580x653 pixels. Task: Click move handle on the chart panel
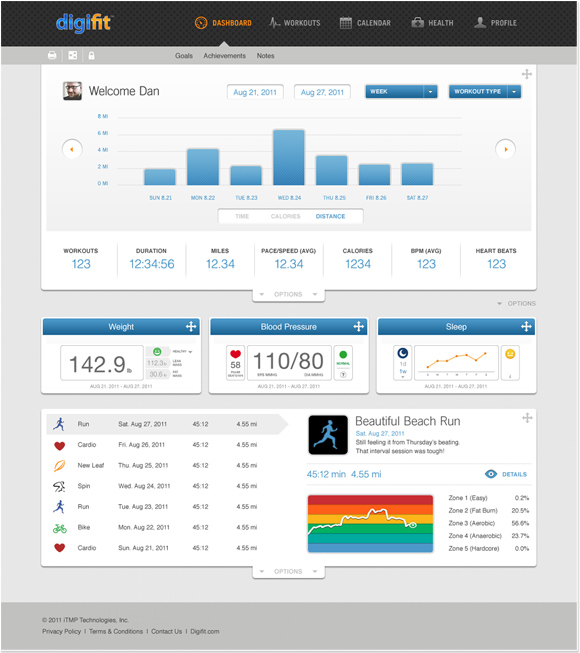coord(527,74)
